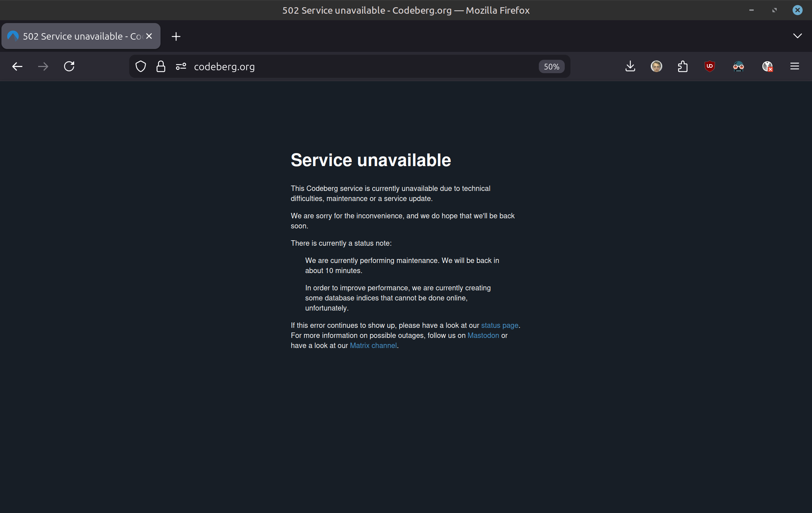Viewport: 812px width, 513px height.
Task: Open the Firefox account avatar
Action: 656,66
